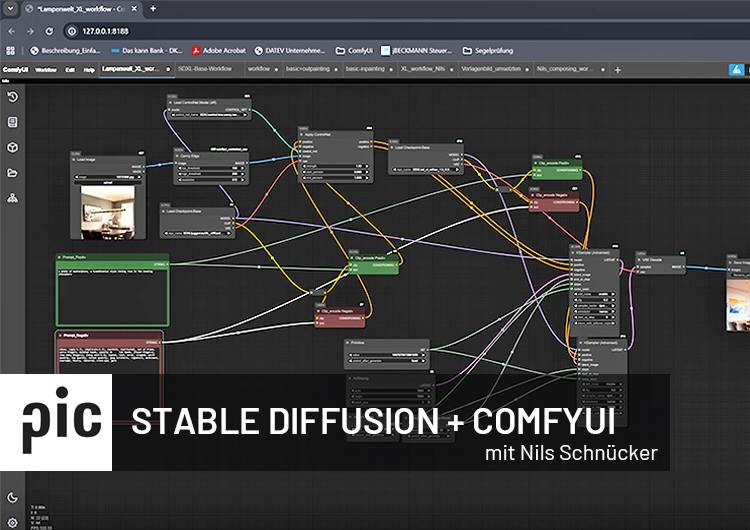Screen dimensions: 750x530
Task: Open the Adobe Acrobat bookmark
Action: pos(220,50)
